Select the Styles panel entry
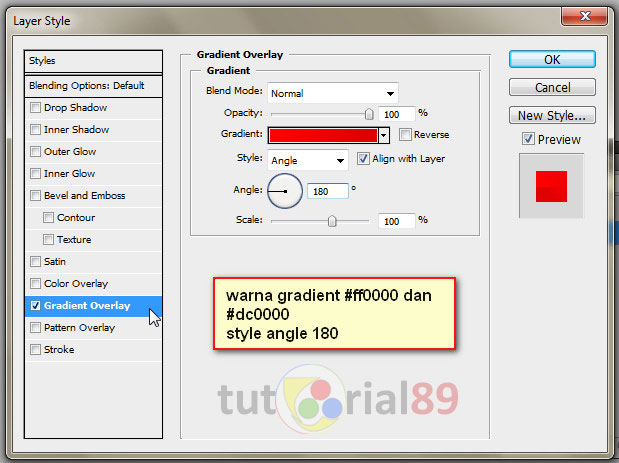Image resolution: width=619 pixels, height=463 pixels. pyautogui.click(x=93, y=61)
